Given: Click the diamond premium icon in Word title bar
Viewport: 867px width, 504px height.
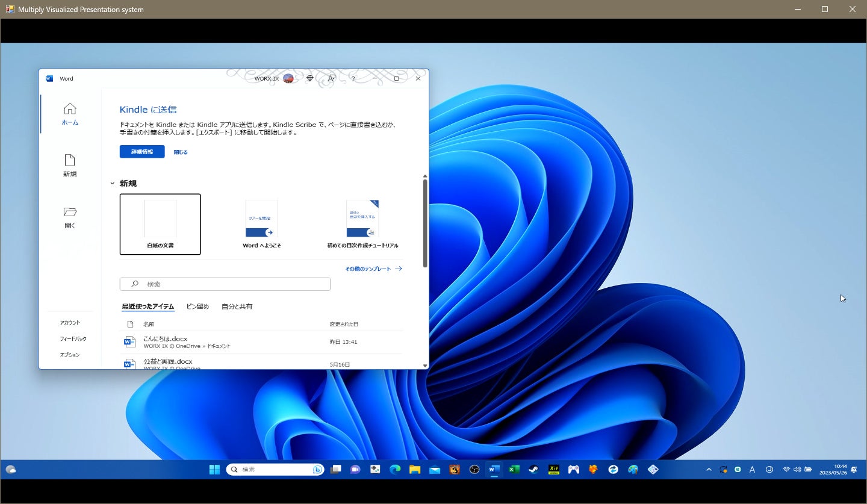Looking at the screenshot, I should click(310, 78).
